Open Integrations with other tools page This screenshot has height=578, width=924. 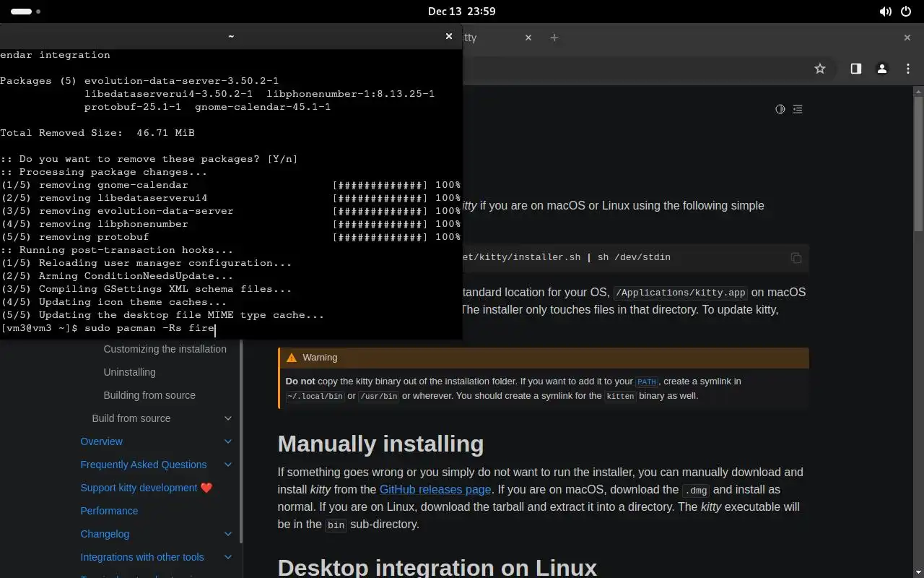142,557
